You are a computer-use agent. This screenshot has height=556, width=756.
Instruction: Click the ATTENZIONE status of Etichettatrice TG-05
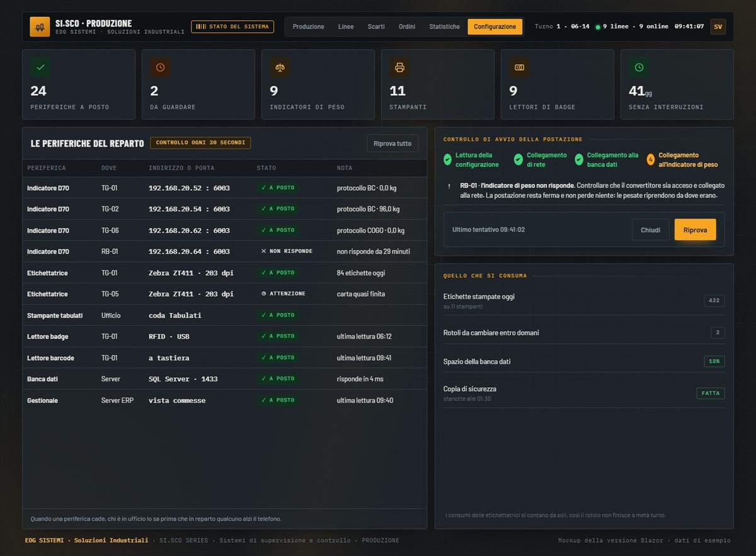(x=283, y=294)
